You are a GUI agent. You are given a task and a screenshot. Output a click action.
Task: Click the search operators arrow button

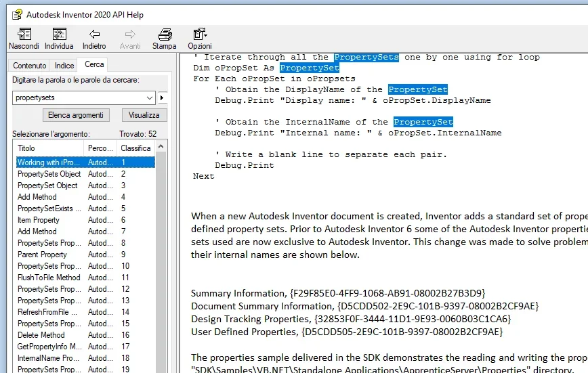[162, 98]
